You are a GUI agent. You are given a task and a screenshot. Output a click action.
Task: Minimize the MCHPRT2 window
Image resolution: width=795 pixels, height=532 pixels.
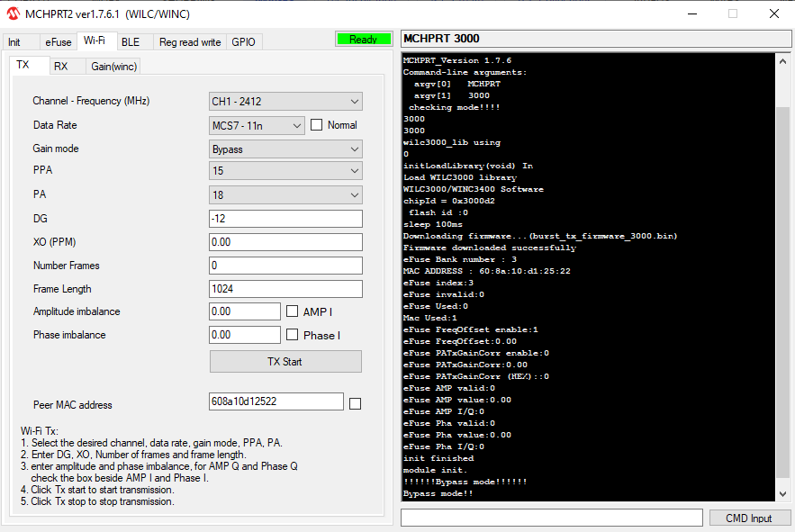(692, 14)
